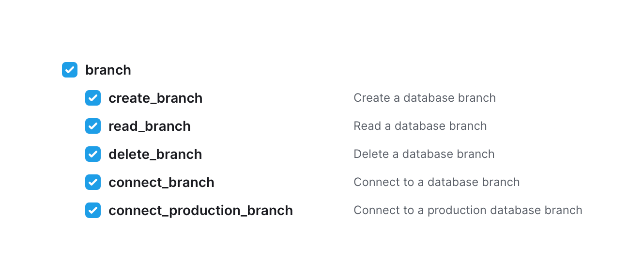Screen dimensions: 644x280
Task: Select the branch label text
Action: (x=108, y=70)
